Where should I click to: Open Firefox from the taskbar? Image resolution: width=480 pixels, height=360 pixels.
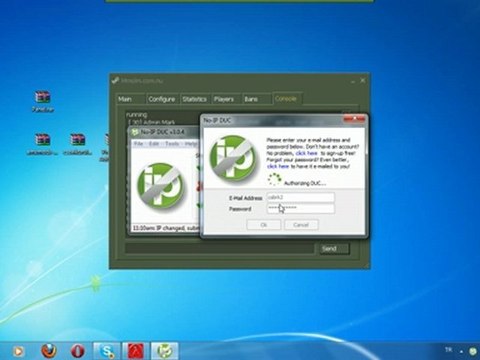tap(49, 351)
